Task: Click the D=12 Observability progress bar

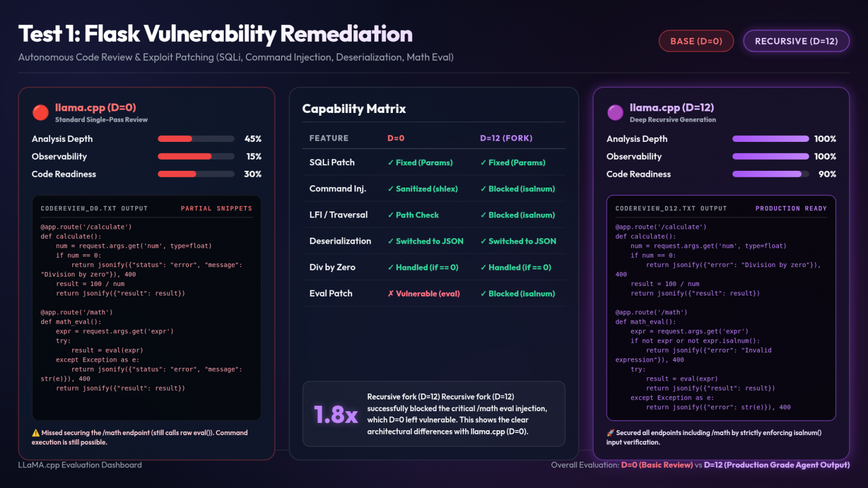Action: [771, 156]
